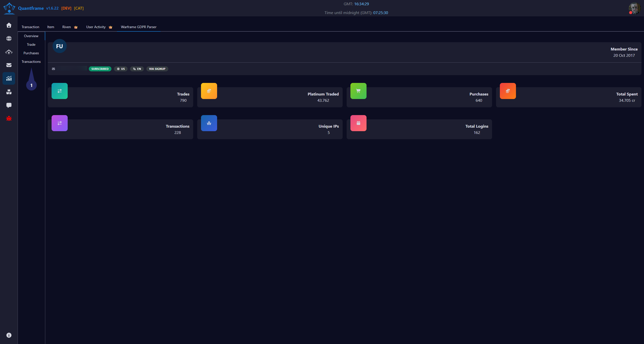Click the teal Trades card icon

coord(60,91)
